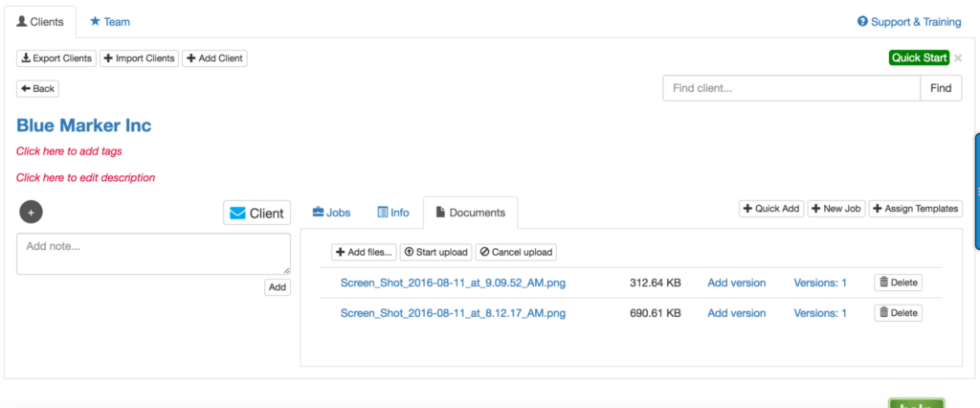Click here to add tags
Image resolution: width=980 pixels, height=408 pixels.
[x=69, y=151]
